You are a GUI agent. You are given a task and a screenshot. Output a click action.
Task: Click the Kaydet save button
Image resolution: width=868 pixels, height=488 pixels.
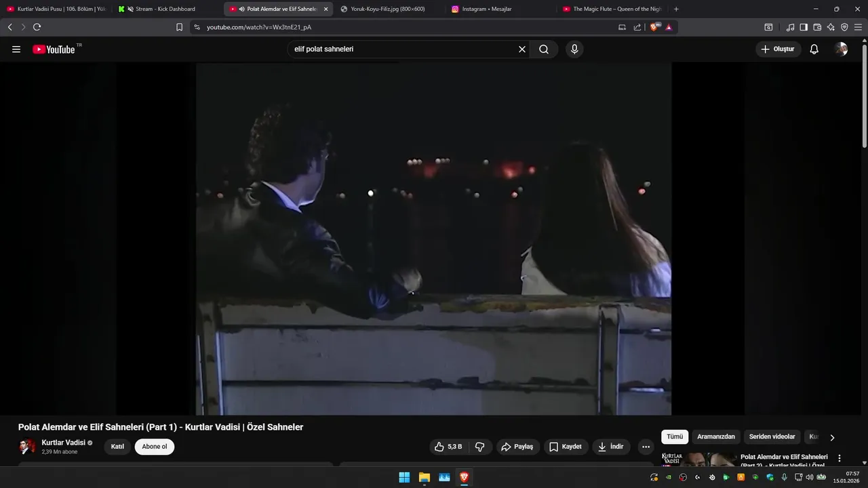pyautogui.click(x=566, y=447)
